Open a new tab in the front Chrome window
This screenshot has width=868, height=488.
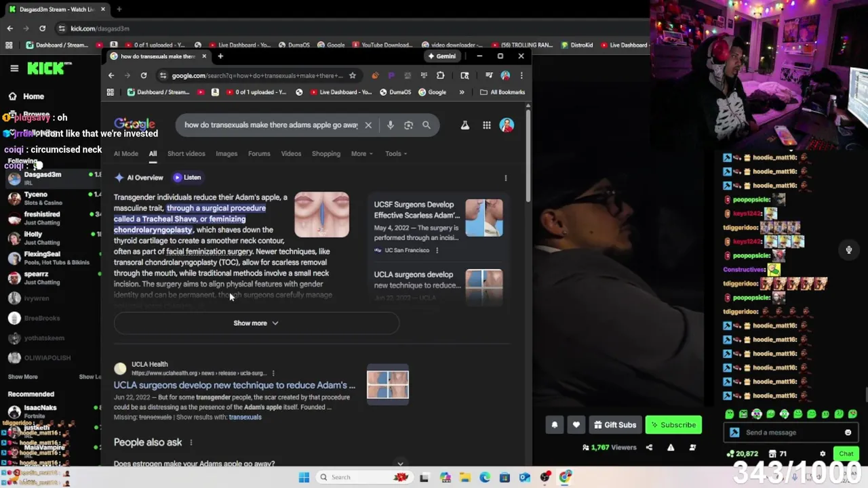coord(220,56)
